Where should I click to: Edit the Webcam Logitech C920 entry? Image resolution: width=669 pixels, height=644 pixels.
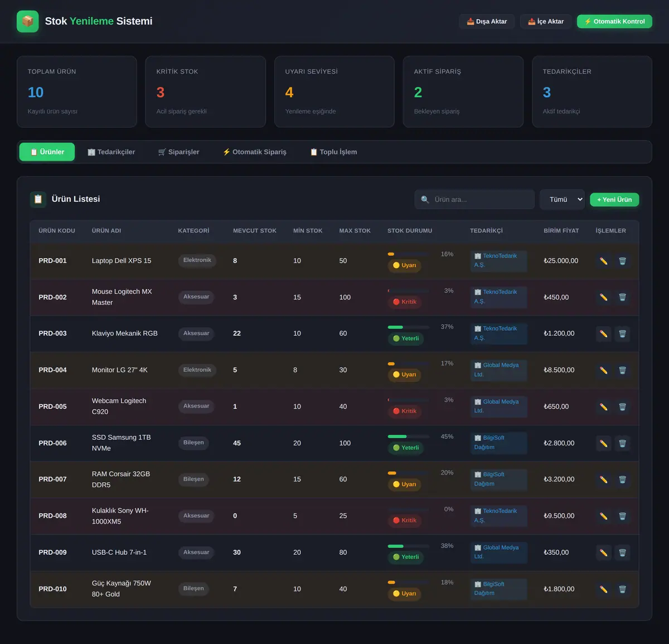tap(603, 407)
